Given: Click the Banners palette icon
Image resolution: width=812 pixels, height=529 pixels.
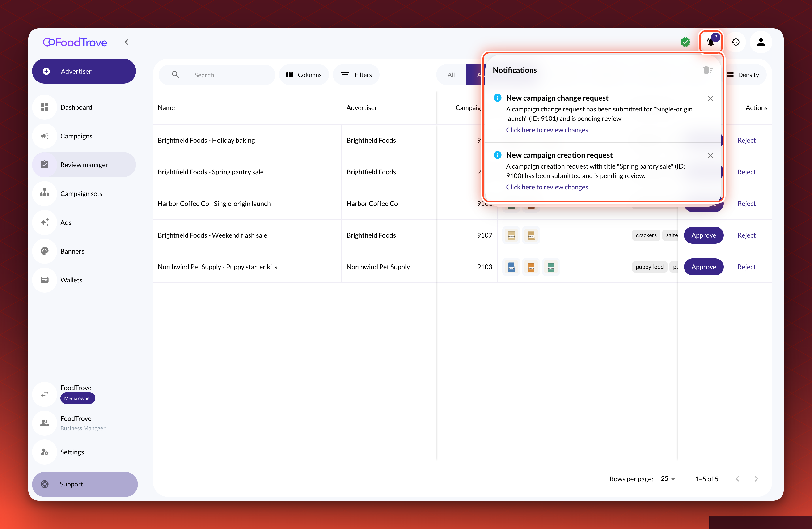Looking at the screenshot, I should [x=45, y=251].
